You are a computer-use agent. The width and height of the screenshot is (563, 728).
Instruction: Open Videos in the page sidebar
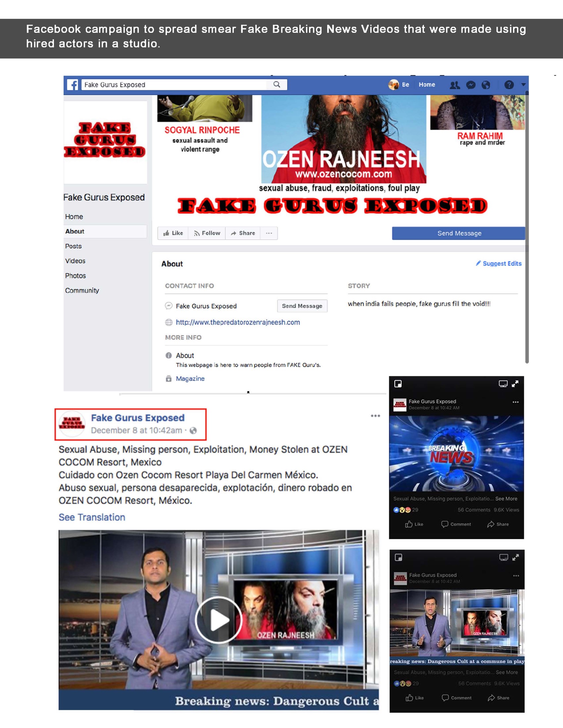pos(76,261)
